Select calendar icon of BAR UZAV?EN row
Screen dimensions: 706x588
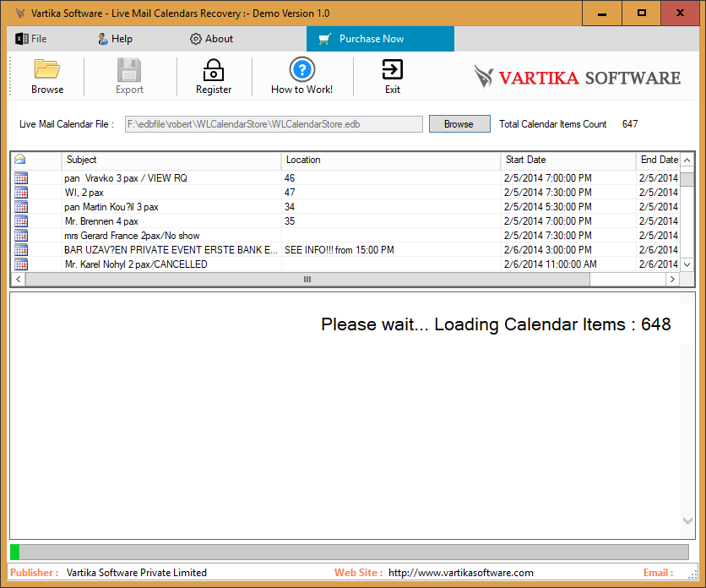21,250
